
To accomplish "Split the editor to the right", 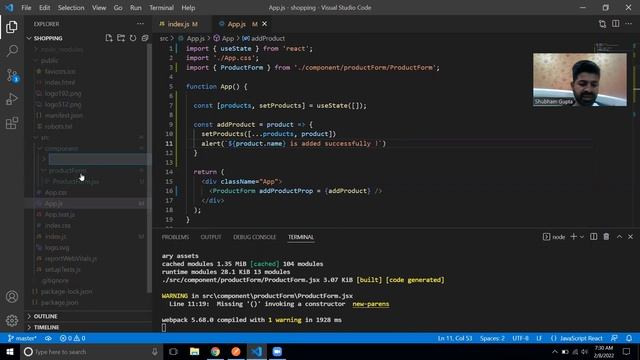I will click(x=616, y=24).
